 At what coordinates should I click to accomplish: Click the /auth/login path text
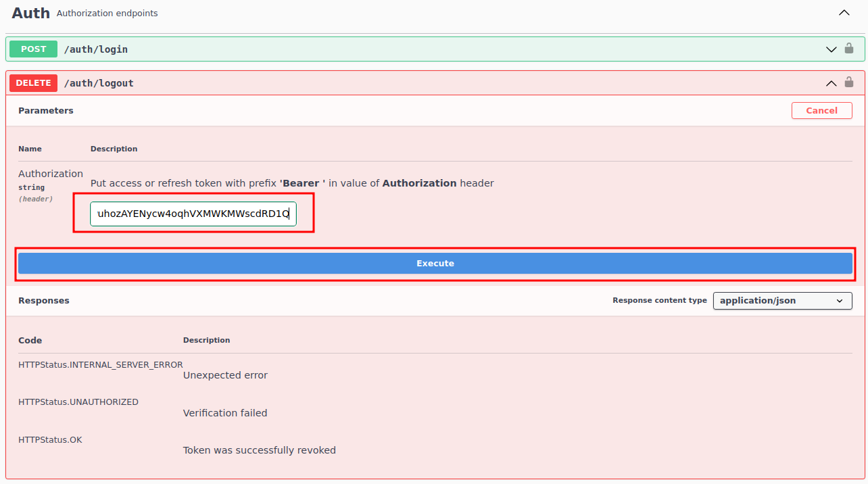(x=96, y=49)
